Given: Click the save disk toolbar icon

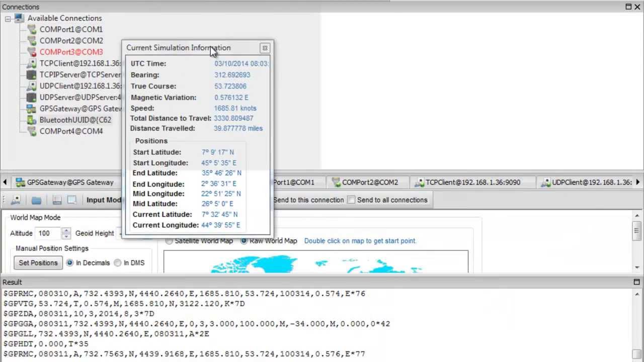Looking at the screenshot, I should (57, 200).
